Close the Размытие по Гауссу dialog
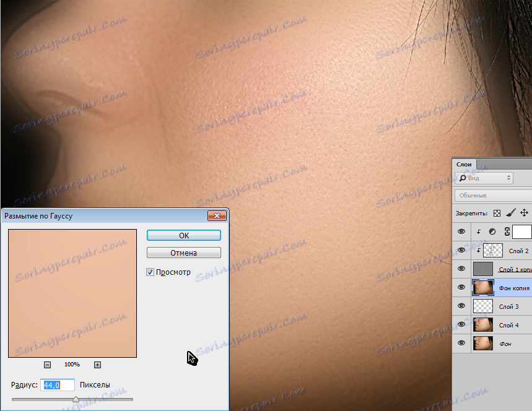The width and height of the screenshot is (532, 411). [x=217, y=215]
